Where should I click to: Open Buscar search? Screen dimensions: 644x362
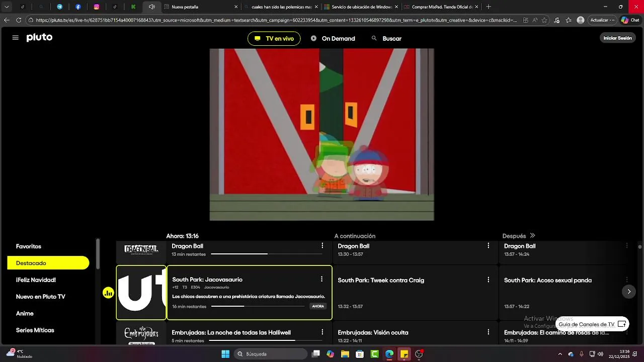386,38
